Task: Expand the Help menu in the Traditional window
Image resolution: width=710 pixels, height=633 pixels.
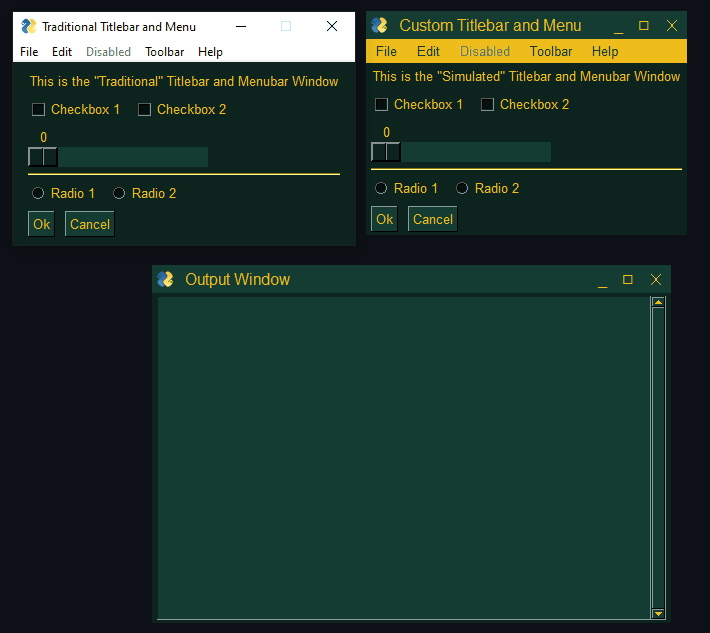Action: 210,52
